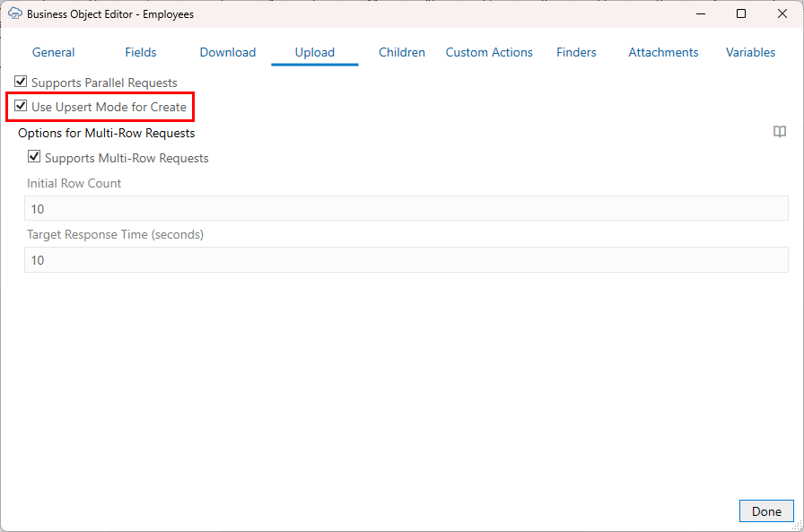Click the Target Response Time field
Viewport: 804px width, 532px height.
(x=406, y=260)
